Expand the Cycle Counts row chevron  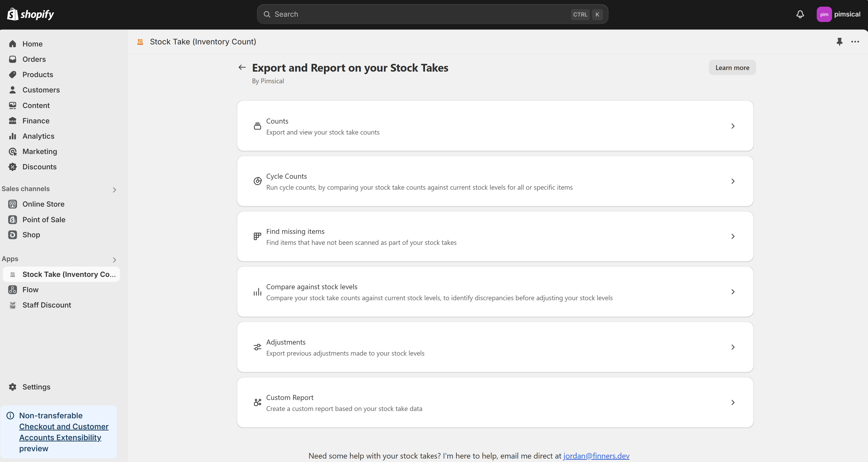[x=733, y=181]
